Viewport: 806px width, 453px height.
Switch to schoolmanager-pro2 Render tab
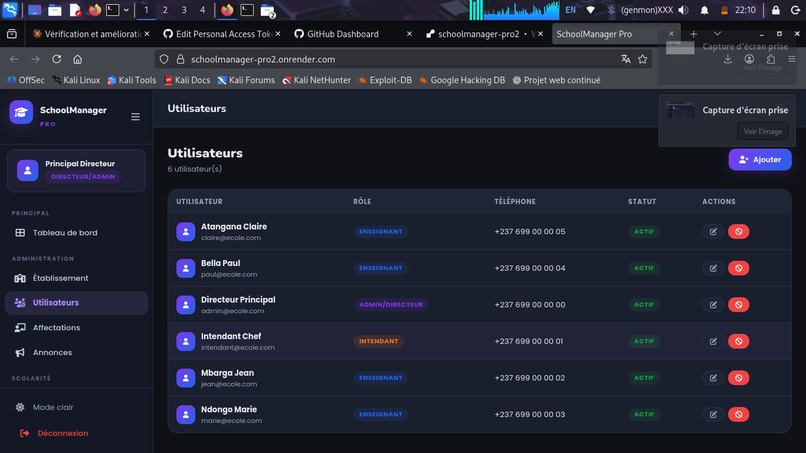483,34
